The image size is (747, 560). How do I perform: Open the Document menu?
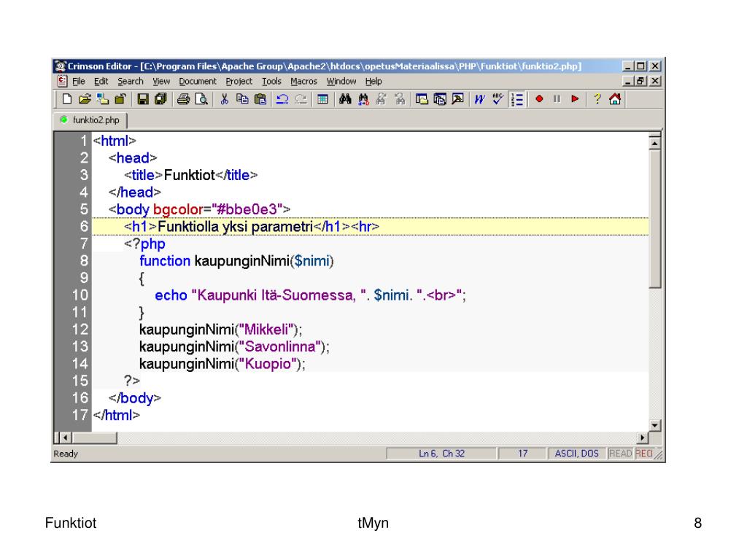(x=198, y=82)
